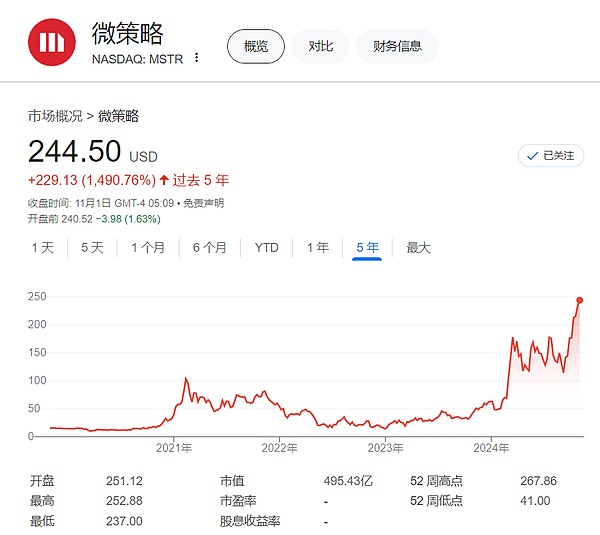The height and width of the screenshot is (535, 600).
Task: Click the 2021年 axis label
Action: [x=174, y=448]
